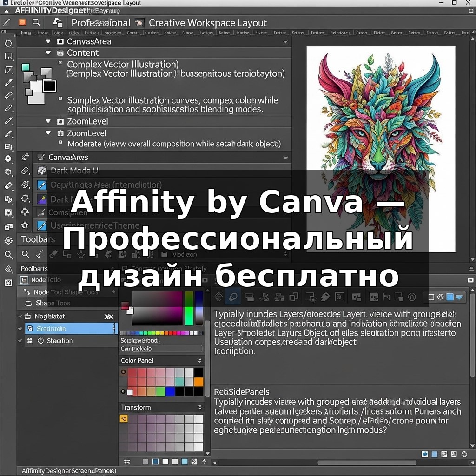The image size is (476, 476).
Task: Click the image frame icon at strip bottom
Action: coord(8,283)
